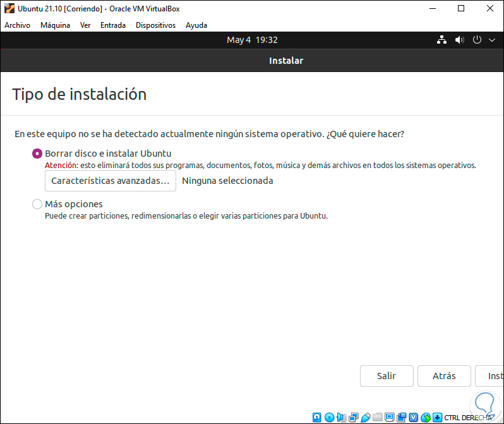The height and width of the screenshot is (424, 504).
Task: Click the CPU virtualization status icon
Action: (x=413, y=418)
